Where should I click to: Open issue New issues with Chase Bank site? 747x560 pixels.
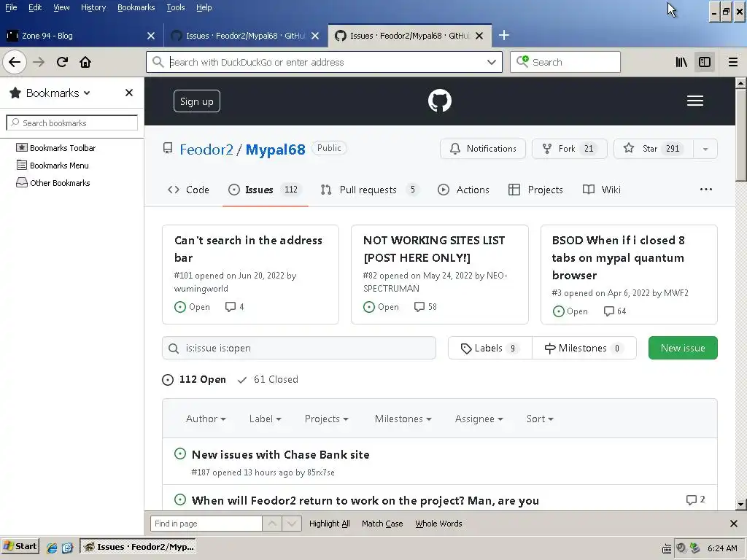click(281, 455)
